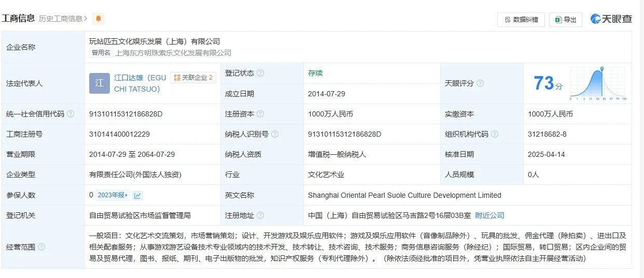Click the 工商注册号 label cell
Screen dimensions: 644x278
tap(44, 134)
